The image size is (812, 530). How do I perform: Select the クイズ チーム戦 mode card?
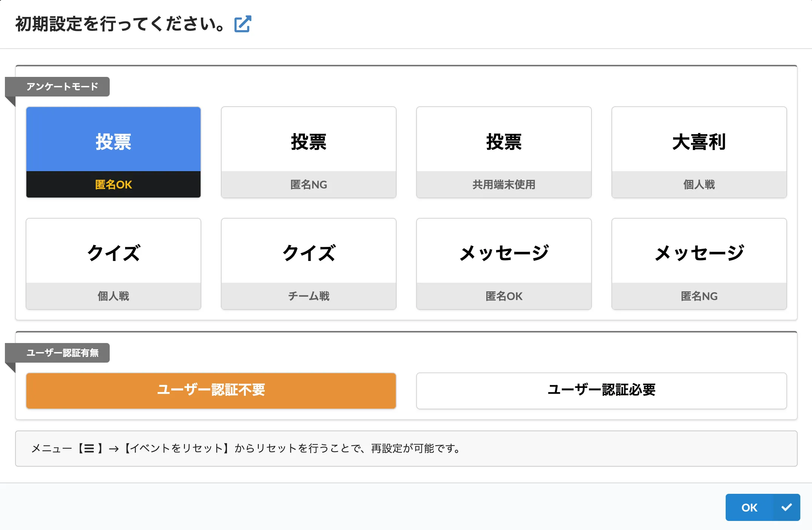pyautogui.click(x=309, y=264)
